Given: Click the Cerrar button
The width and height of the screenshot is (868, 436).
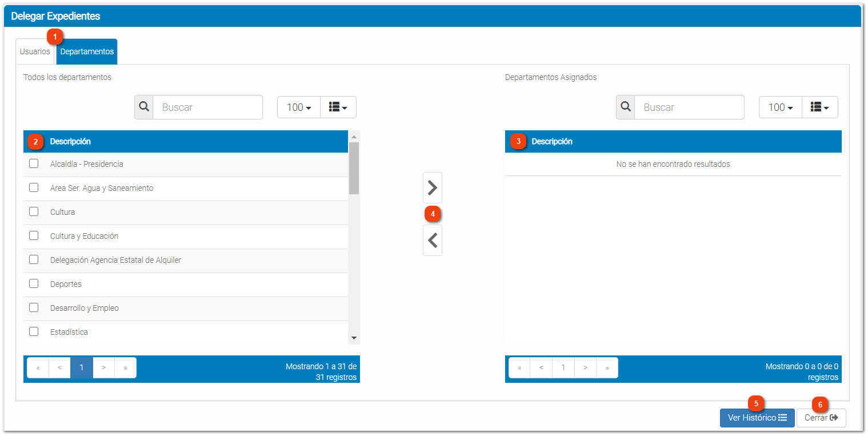Looking at the screenshot, I should 821,418.
